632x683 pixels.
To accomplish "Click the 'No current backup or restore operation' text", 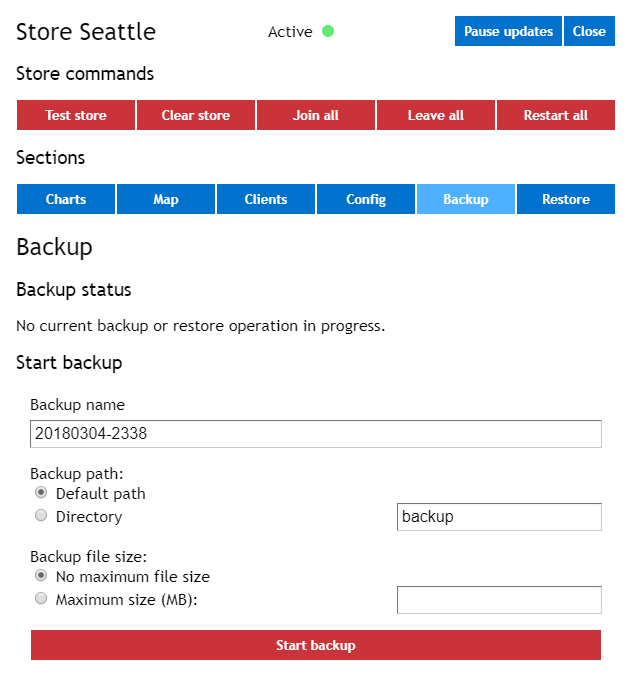I will 201,326.
